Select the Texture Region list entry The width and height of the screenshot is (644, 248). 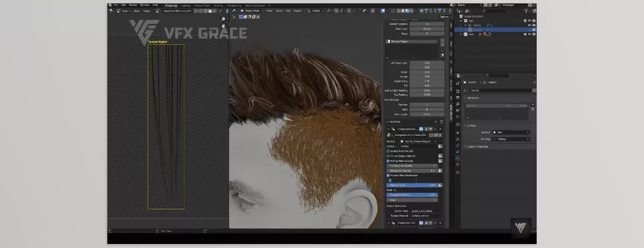point(411,42)
